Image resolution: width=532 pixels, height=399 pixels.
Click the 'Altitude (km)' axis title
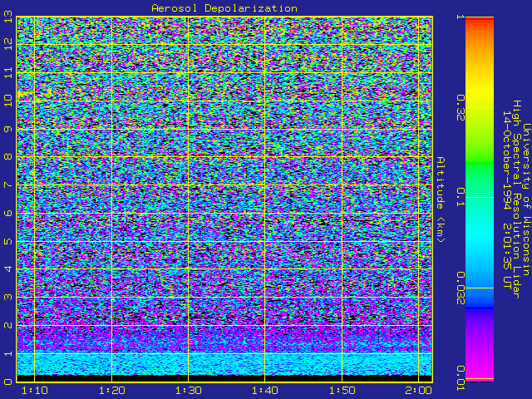point(440,199)
